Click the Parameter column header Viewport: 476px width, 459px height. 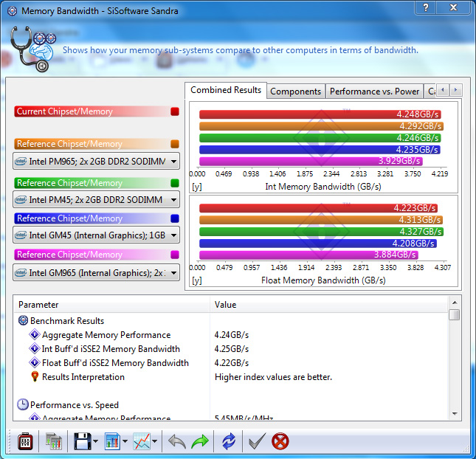click(x=111, y=305)
